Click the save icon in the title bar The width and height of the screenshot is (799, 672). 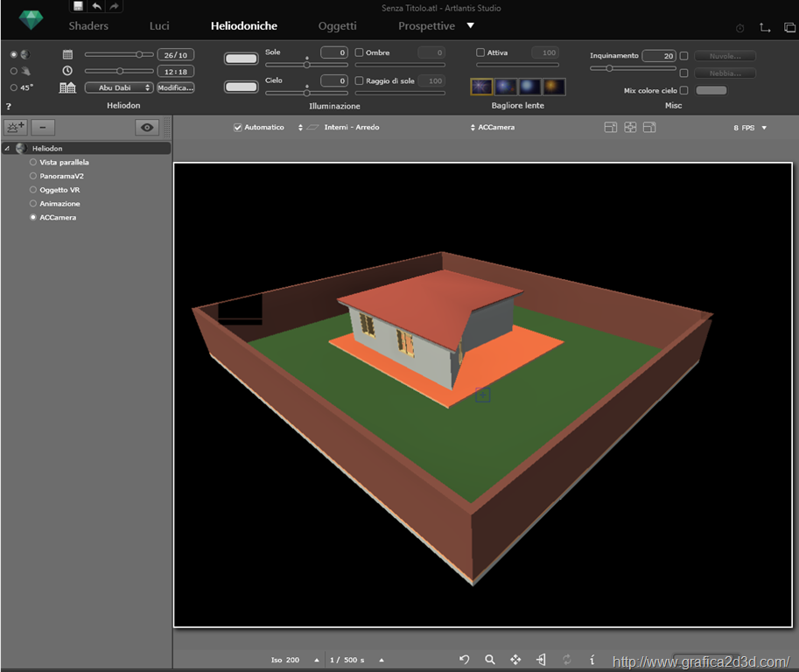coord(79,6)
